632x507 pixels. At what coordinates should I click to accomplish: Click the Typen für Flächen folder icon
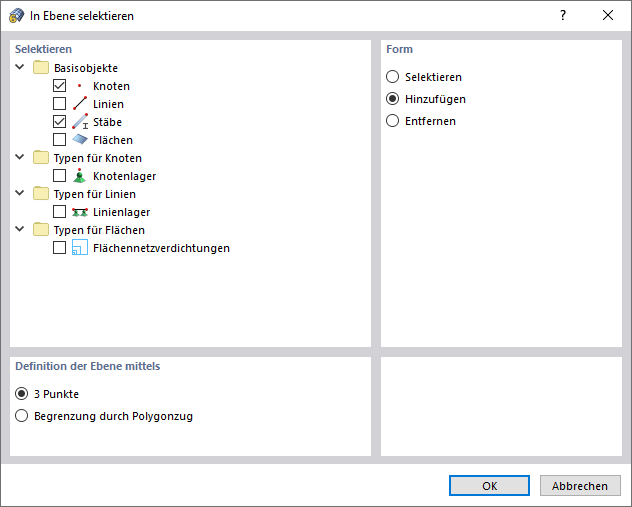click(x=41, y=230)
